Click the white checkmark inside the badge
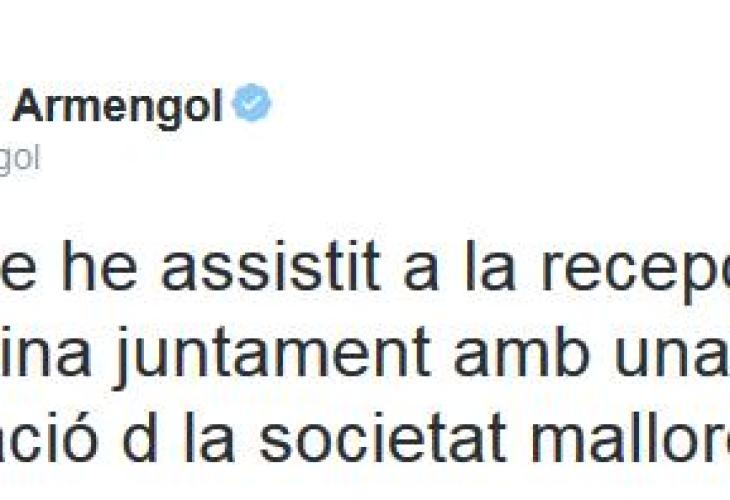 coord(252,102)
